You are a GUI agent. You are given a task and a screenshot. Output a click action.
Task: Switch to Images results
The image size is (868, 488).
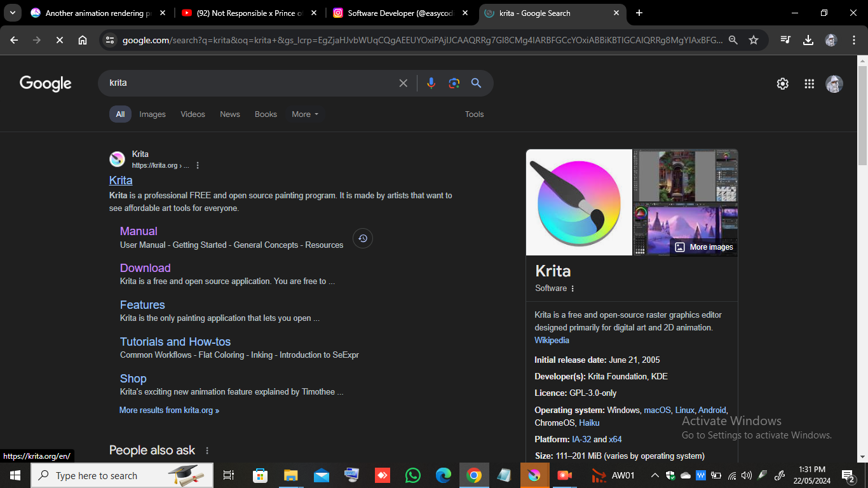(x=153, y=114)
